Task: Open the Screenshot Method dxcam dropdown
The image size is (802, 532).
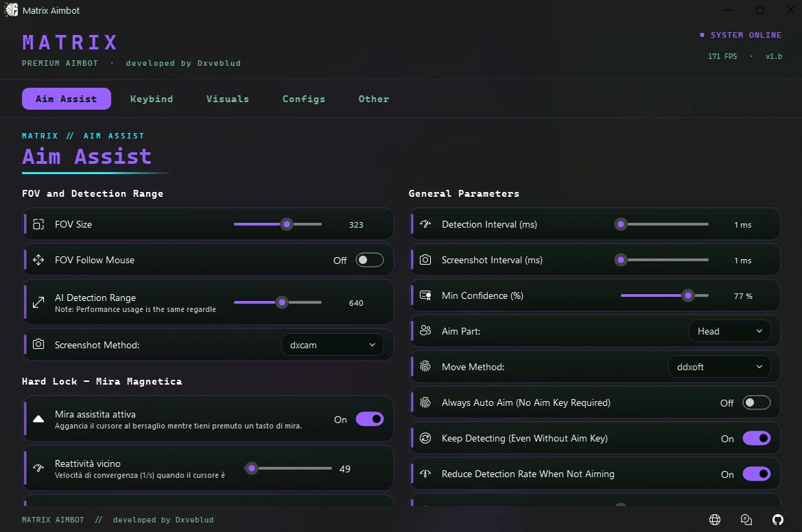Action: (333, 345)
